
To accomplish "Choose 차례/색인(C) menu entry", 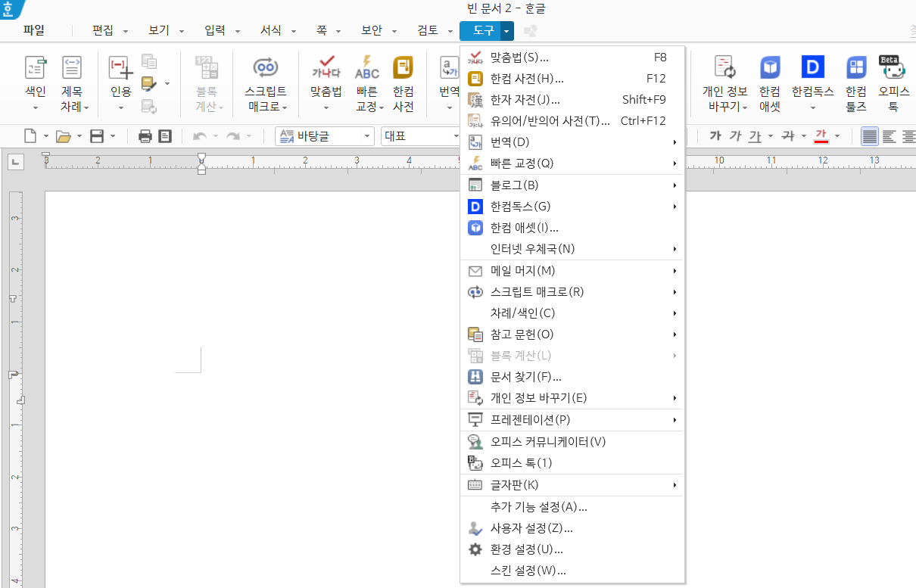I will (x=572, y=313).
